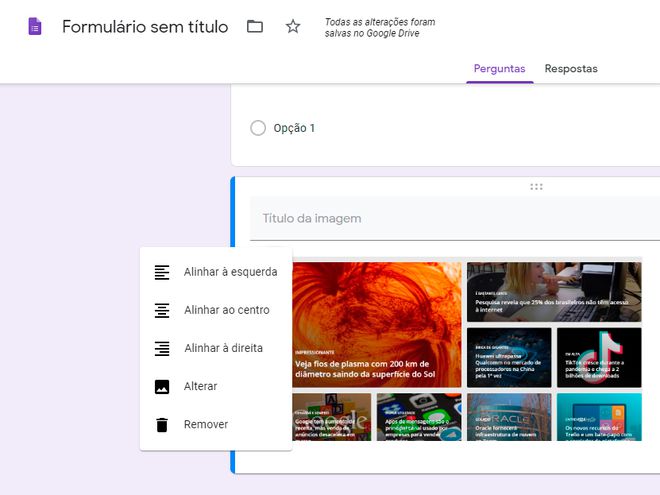Screen dimensions: 660x495
Task: Click the save status text about Google Drive
Action: pyautogui.click(x=380, y=27)
